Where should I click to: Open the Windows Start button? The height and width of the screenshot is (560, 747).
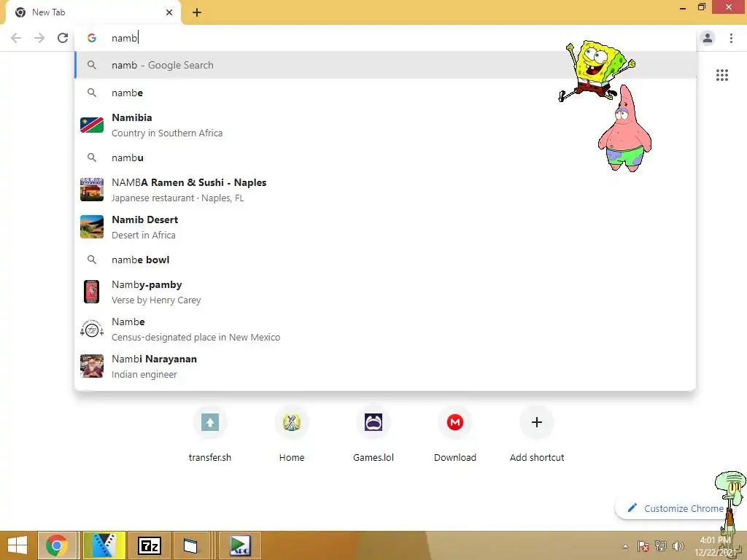[18, 545]
